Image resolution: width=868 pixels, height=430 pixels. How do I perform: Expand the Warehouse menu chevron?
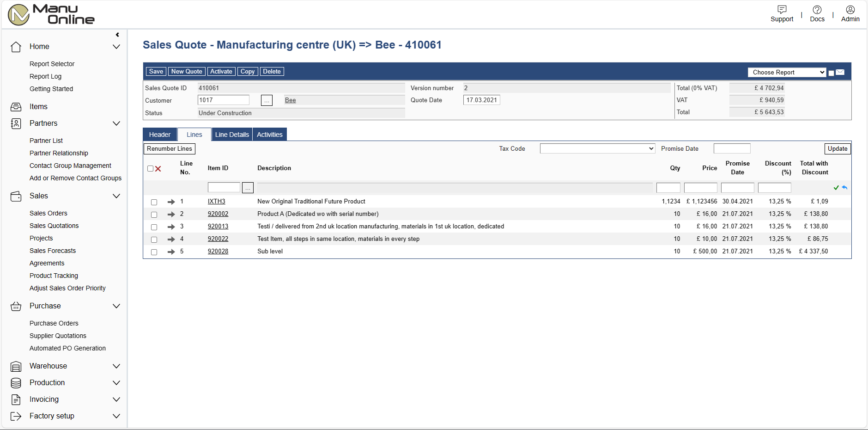pos(116,366)
